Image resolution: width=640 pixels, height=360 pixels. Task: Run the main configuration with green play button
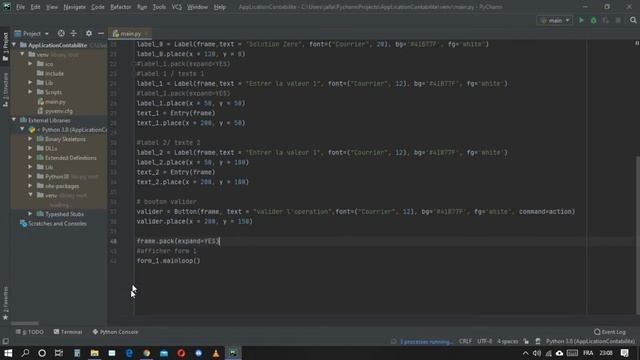(581, 20)
